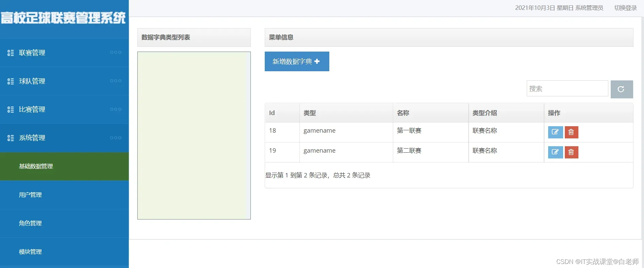Go to 用户管理 in the sidebar
The image size is (644, 268).
[x=64, y=195]
